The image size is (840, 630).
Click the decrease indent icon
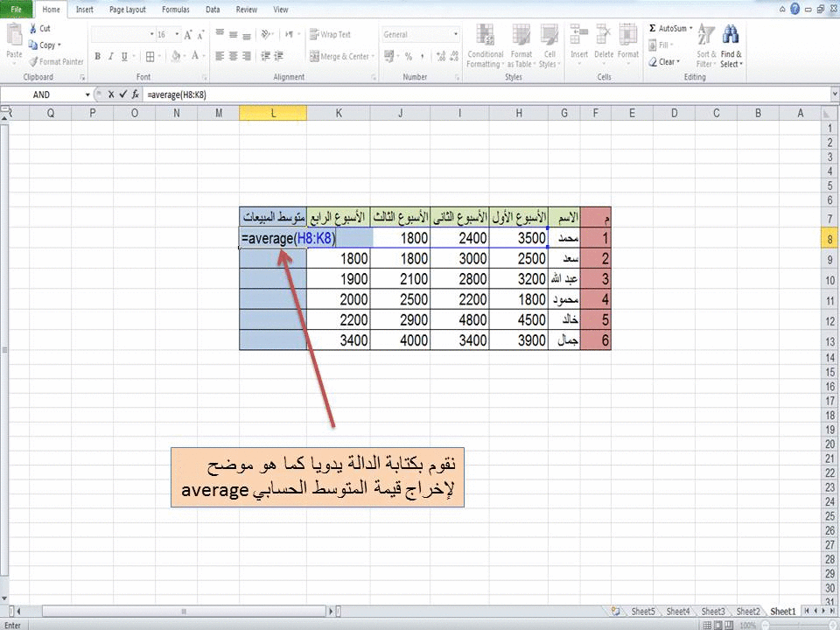[266, 56]
